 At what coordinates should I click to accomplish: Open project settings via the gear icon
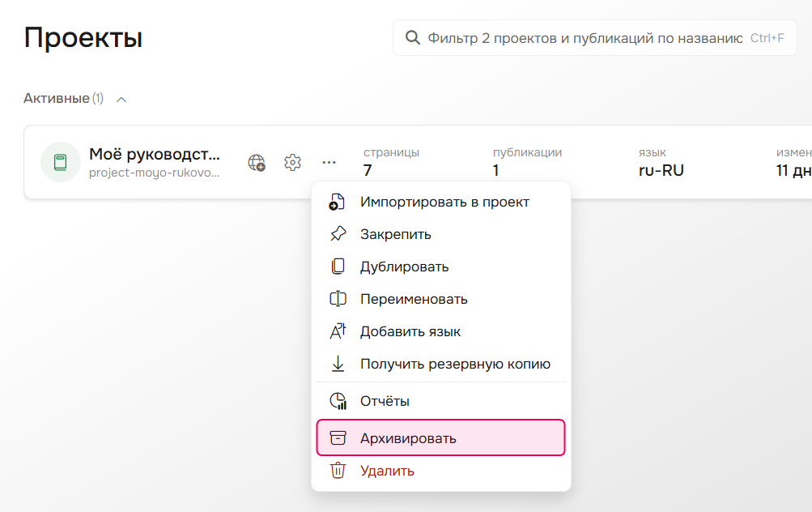click(292, 162)
